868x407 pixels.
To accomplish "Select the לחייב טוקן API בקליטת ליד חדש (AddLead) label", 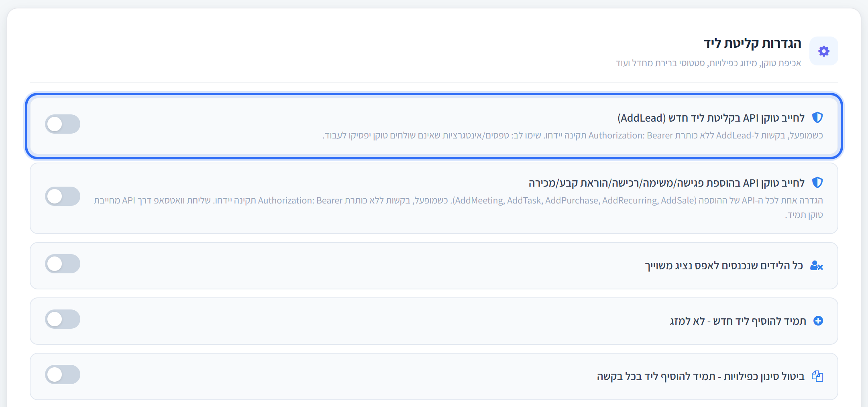I will pyautogui.click(x=711, y=118).
